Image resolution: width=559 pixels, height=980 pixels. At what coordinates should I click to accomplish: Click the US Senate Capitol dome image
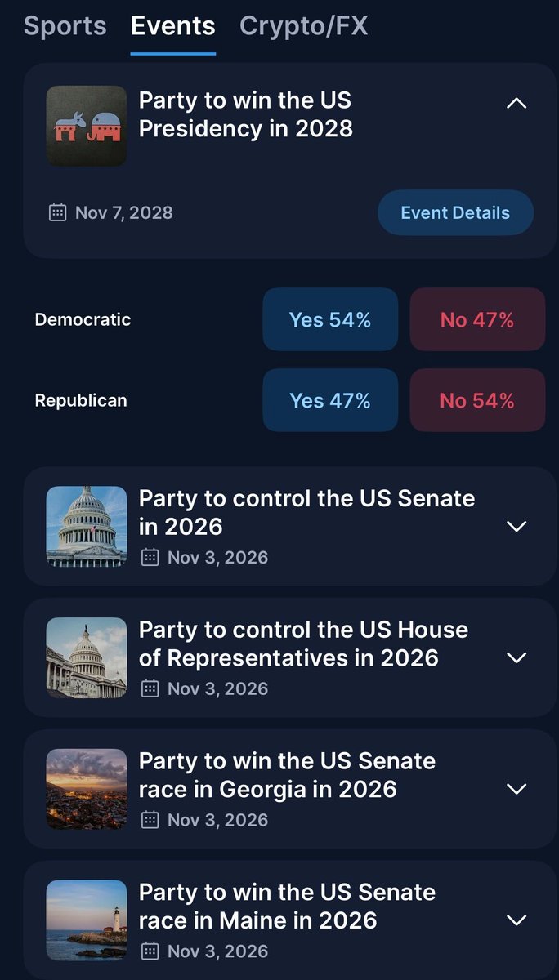pyautogui.click(x=87, y=527)
